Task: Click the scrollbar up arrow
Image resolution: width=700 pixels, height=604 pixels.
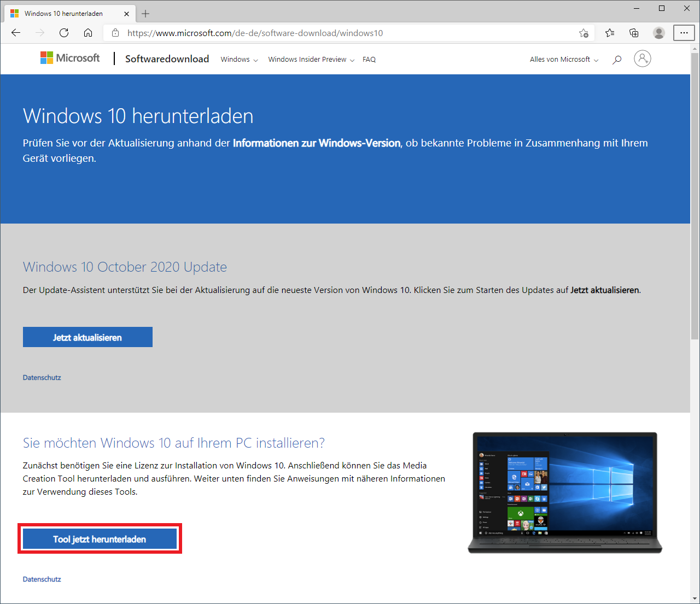Action: (695, 48)
